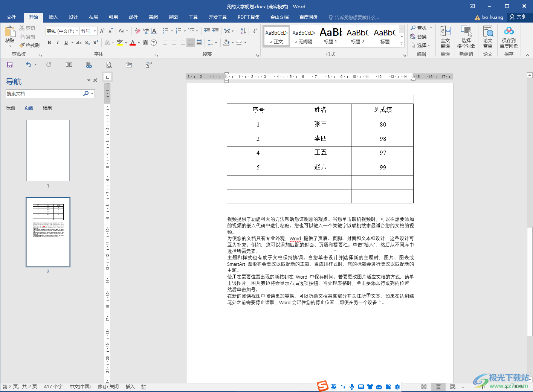533x392 pixels.
Task: Toggle Bold formatting
Action: [x=49, y=43]
